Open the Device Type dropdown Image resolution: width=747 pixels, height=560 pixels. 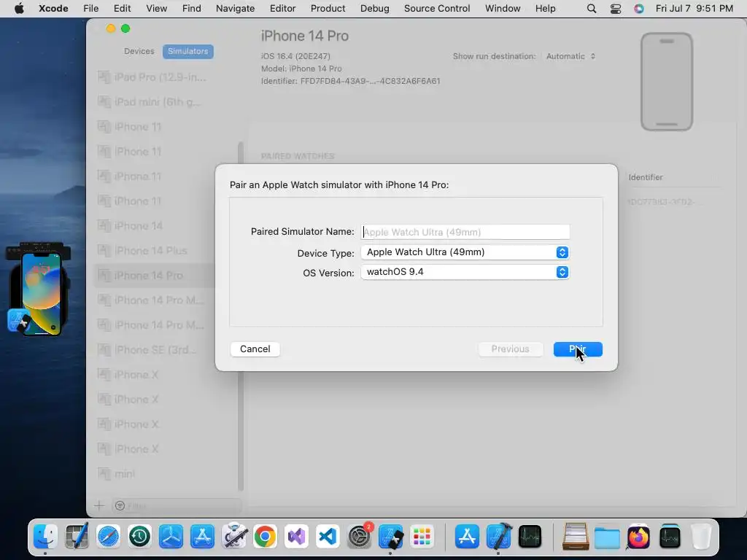coord(465,252)
